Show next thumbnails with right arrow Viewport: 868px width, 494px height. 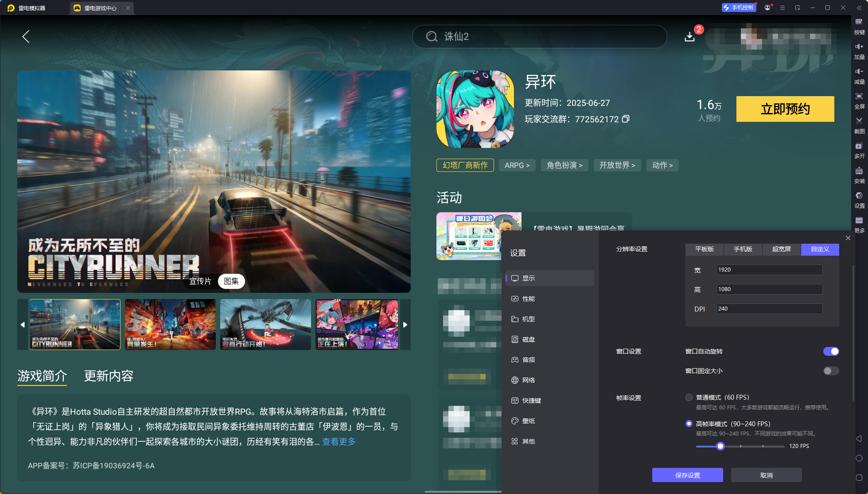coord(405,325)
